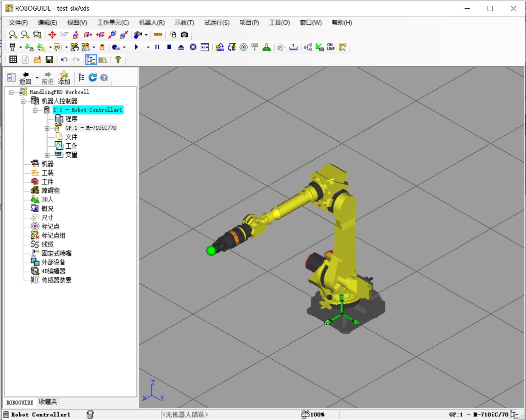The width and height of the screenshot is (526, 420).
Task: Open the 文件(F) menu
Action: click(x=18, y=23)
